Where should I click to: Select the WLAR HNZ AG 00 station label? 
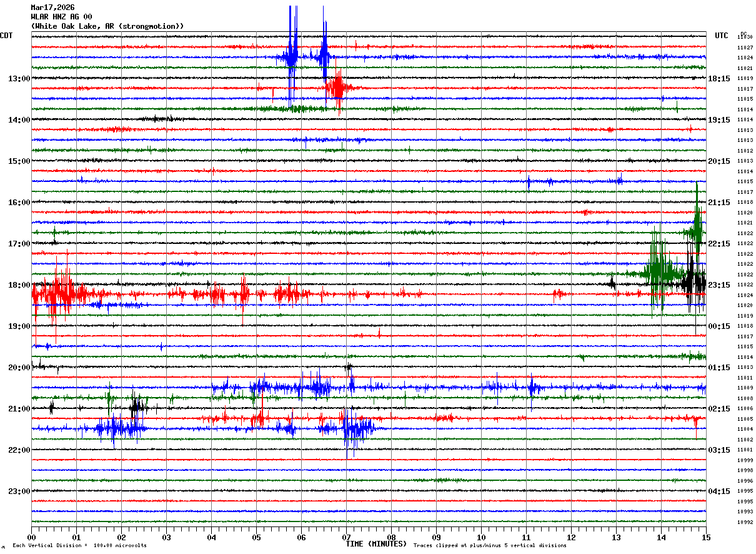[x=61, y=16]
